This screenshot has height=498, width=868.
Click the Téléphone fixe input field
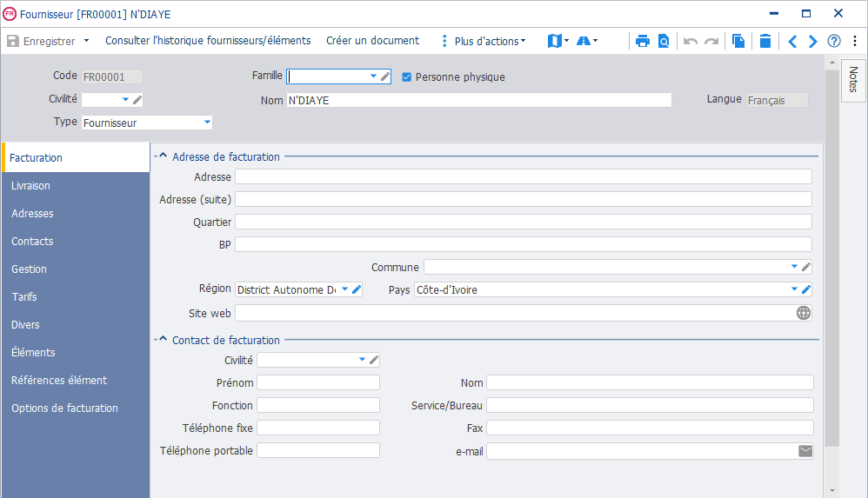click(x=318, y=428)
